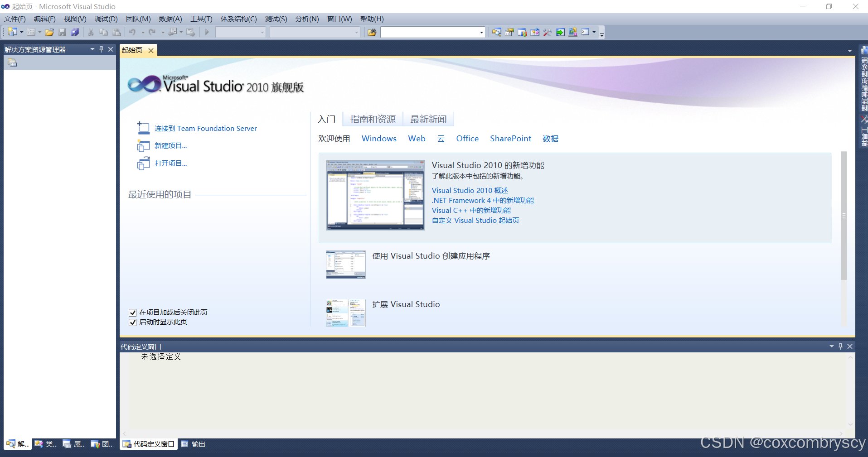This screenshot has height=457, width=868.
Task: Close the 起始页 tab
Action: (x=151, y=50)
